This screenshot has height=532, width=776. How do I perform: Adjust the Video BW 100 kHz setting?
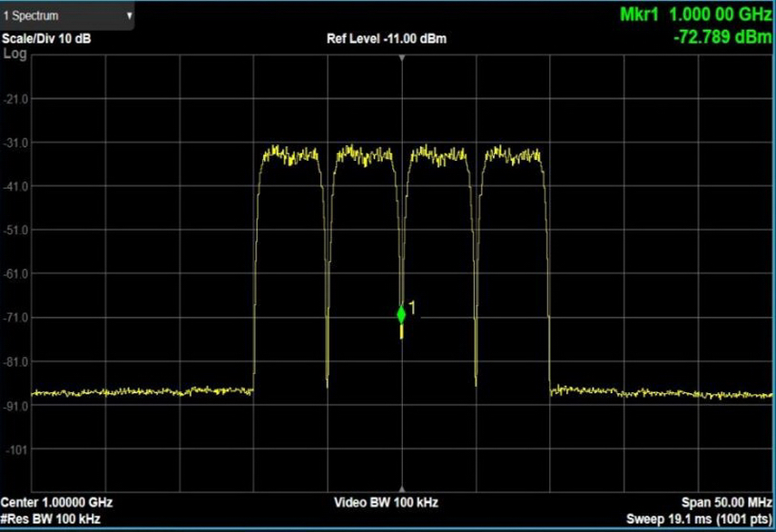pos(387,503)
